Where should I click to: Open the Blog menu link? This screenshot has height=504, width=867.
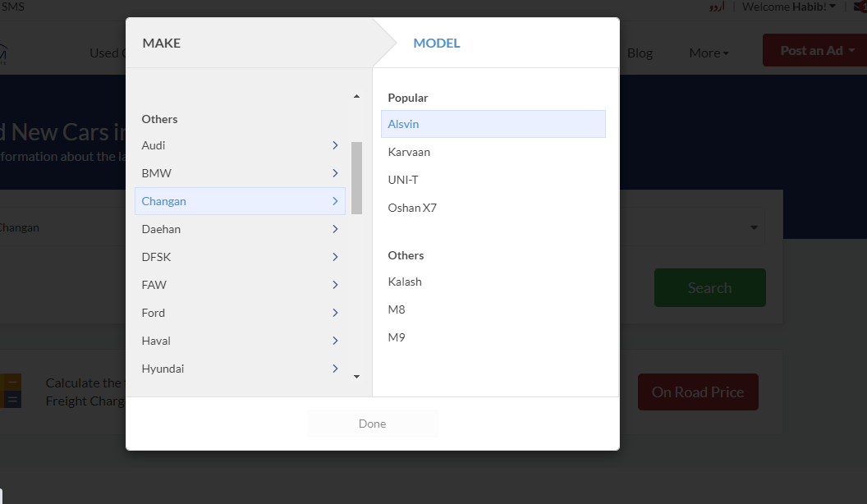click(x=640, y=53)
